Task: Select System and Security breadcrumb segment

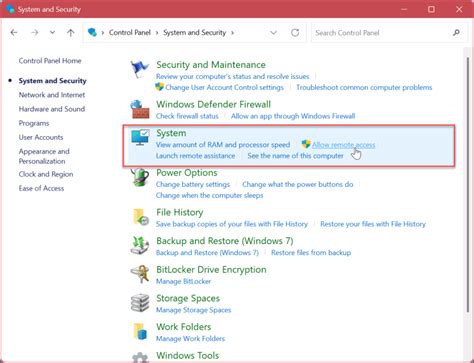Action: pyautogui.click(x=195, y=33)
